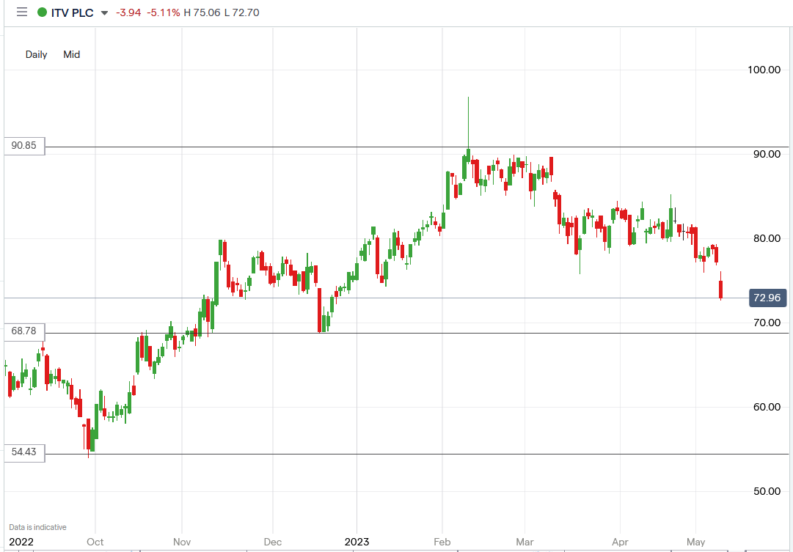Click the 50.00 price axis label
793x552 pixels.
pos(767,491)
